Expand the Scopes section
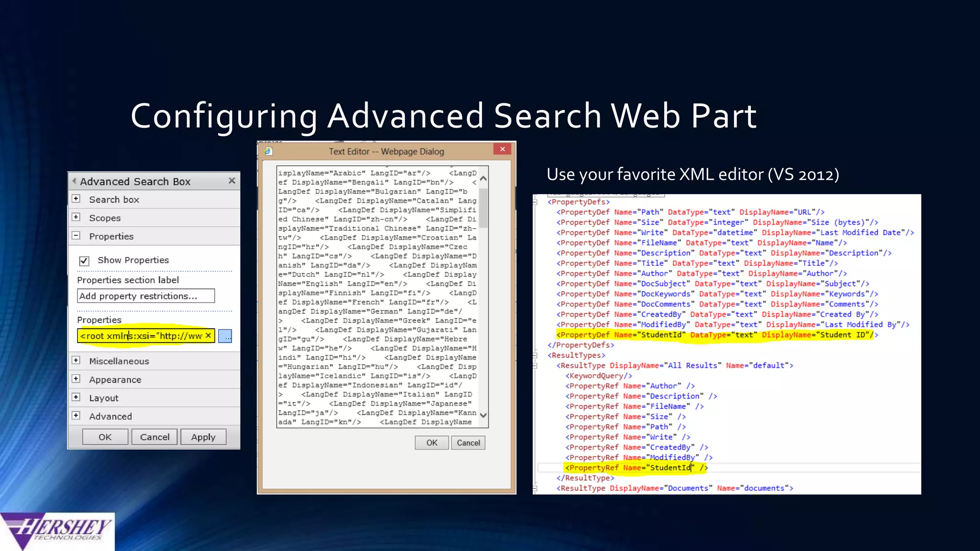 coord(76,217)
